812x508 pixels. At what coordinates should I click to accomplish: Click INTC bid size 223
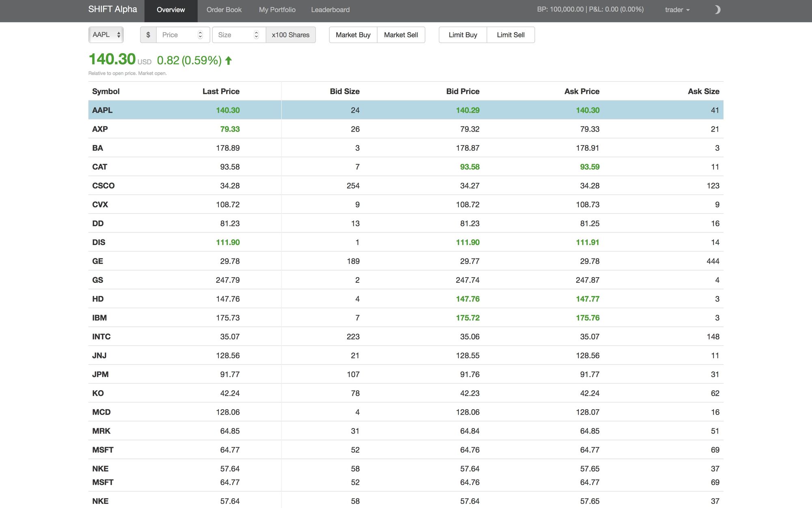point(353,337)
